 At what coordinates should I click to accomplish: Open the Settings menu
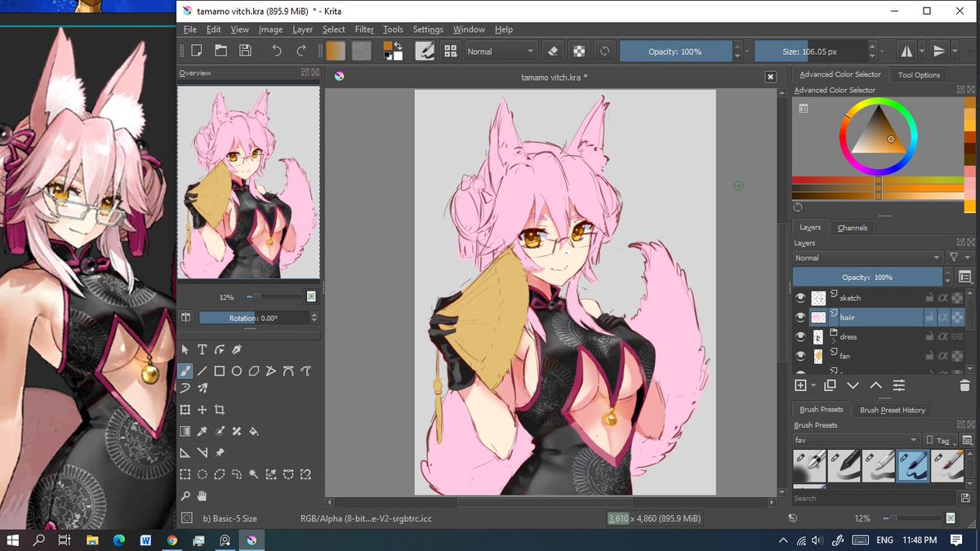point(428,29)
